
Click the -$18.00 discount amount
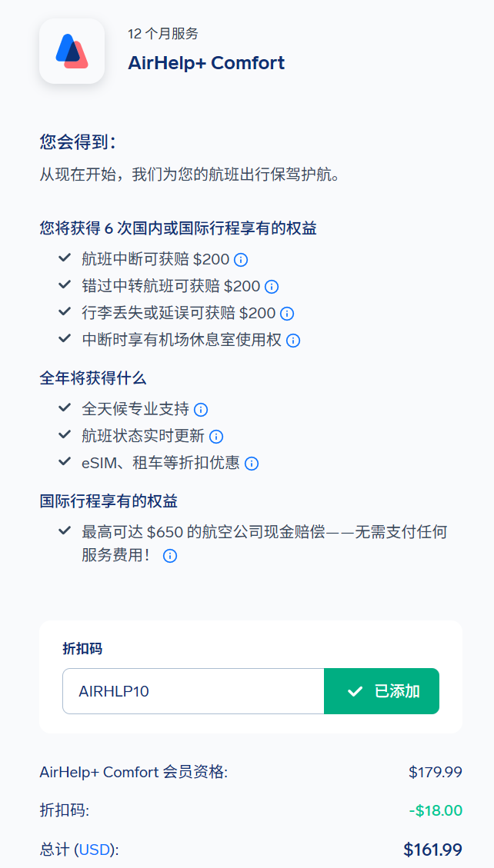pyautogui.click(x=436, y=810)
